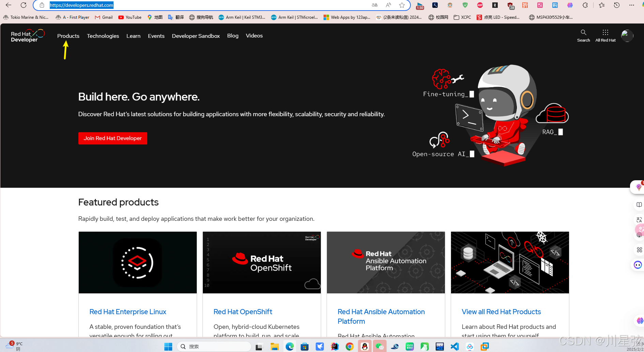Image resolution: width=644 pixels, height=352 pixels.
Task: Click the user profile avatar
Action: 627,35
